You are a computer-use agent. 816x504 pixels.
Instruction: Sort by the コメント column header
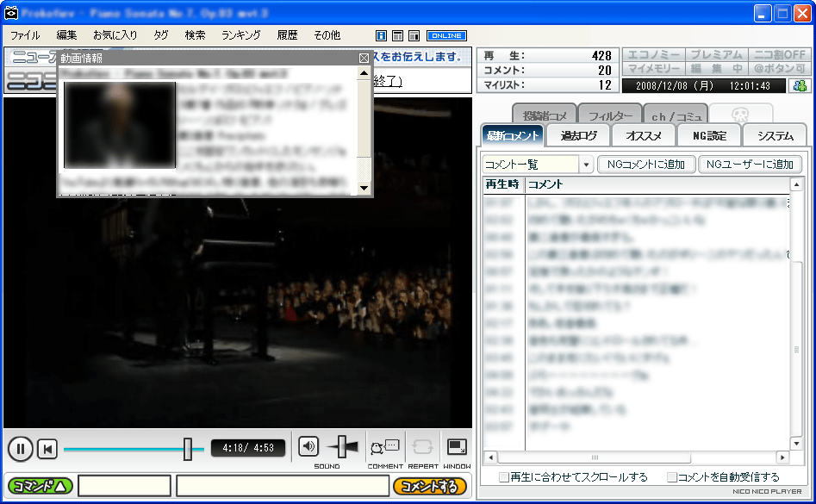(657, 184)
